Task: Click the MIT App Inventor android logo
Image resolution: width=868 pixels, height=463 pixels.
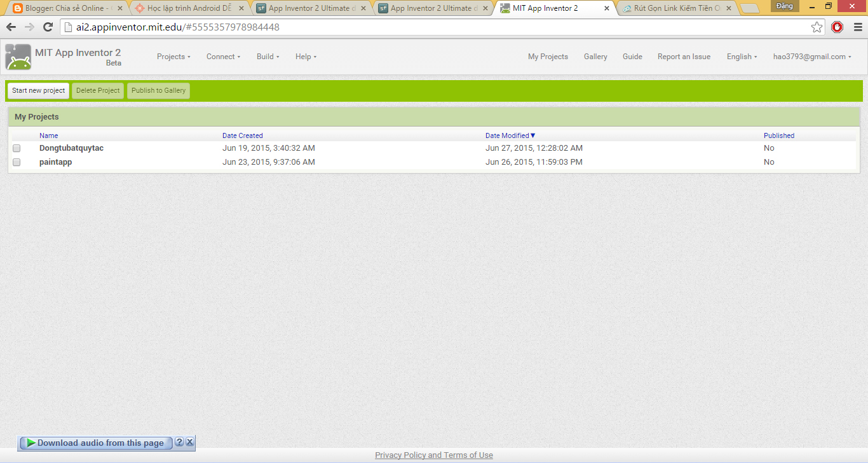Action: [x=18, y=57]
